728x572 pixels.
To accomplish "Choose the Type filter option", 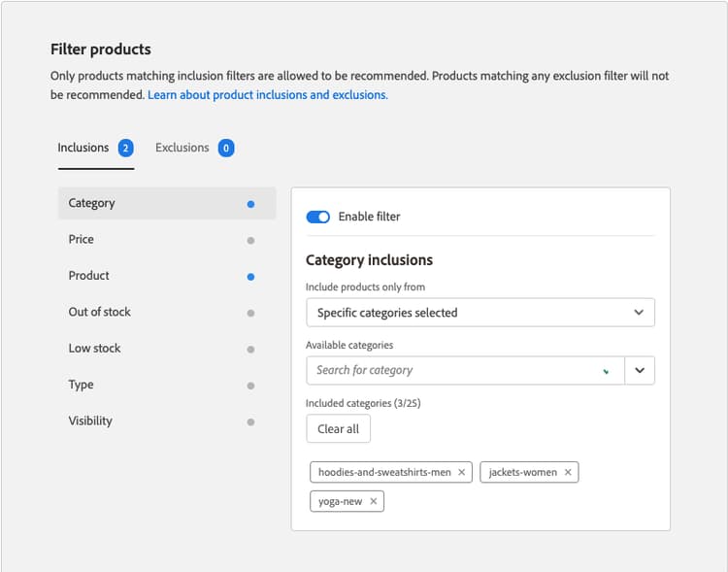I will 82,385.
